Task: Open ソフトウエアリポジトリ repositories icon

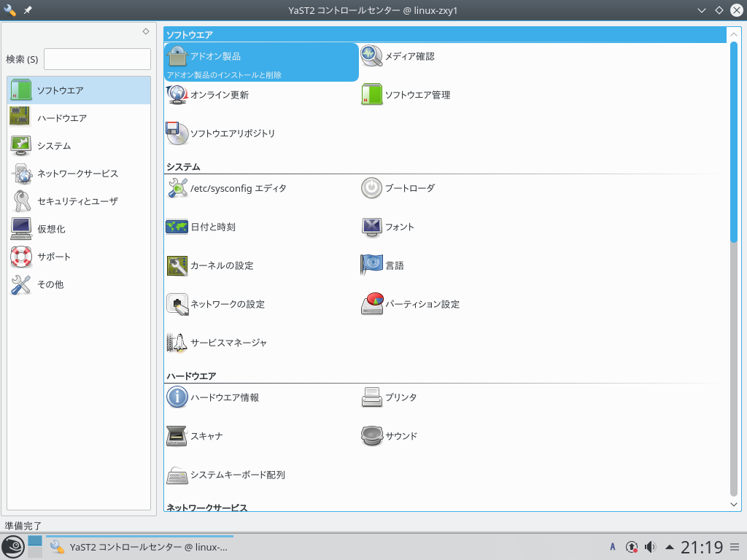Action: [177, 133]
